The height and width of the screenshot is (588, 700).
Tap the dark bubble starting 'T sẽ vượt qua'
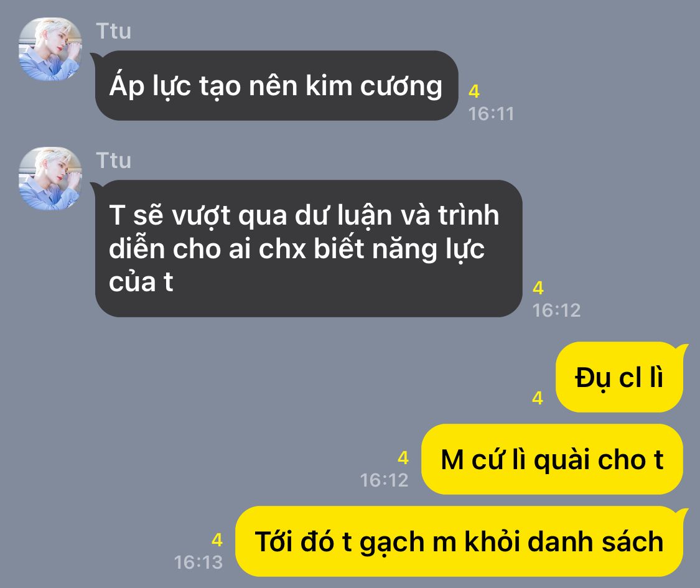309,249
